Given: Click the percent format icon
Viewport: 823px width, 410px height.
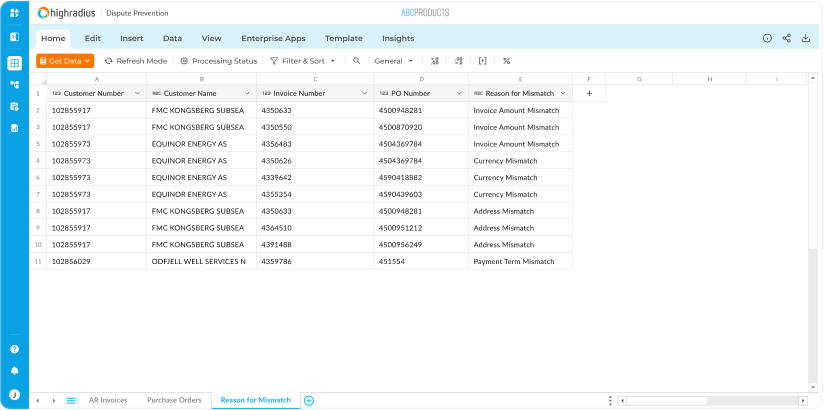Looking at the screenshot, I should click(506, 61).
